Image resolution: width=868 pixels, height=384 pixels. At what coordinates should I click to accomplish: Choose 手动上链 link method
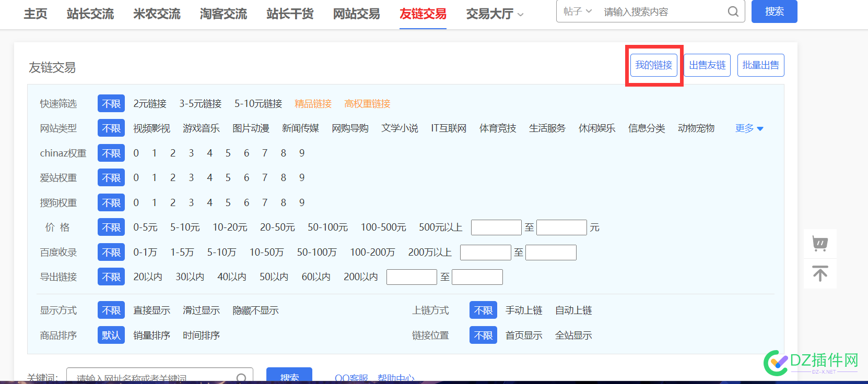[524, 310]
